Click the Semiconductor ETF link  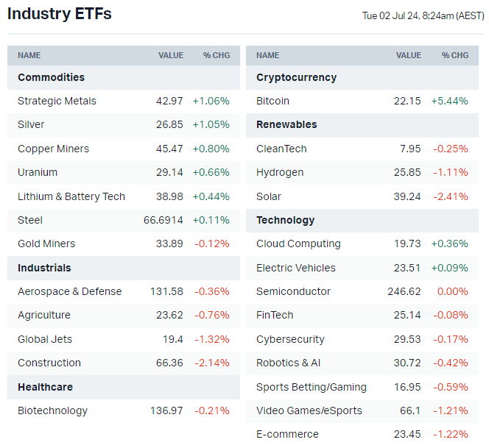point(294,291)
